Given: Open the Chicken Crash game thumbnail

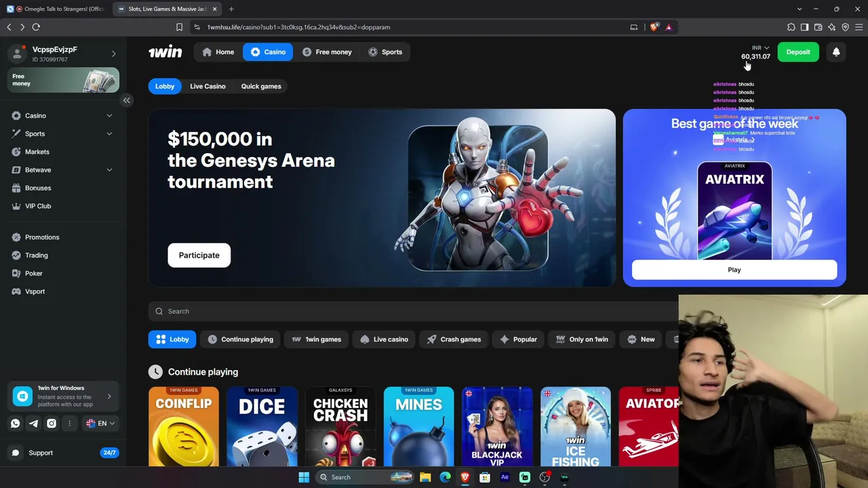Looking at the screenshot, I should [x=340, y=427].
